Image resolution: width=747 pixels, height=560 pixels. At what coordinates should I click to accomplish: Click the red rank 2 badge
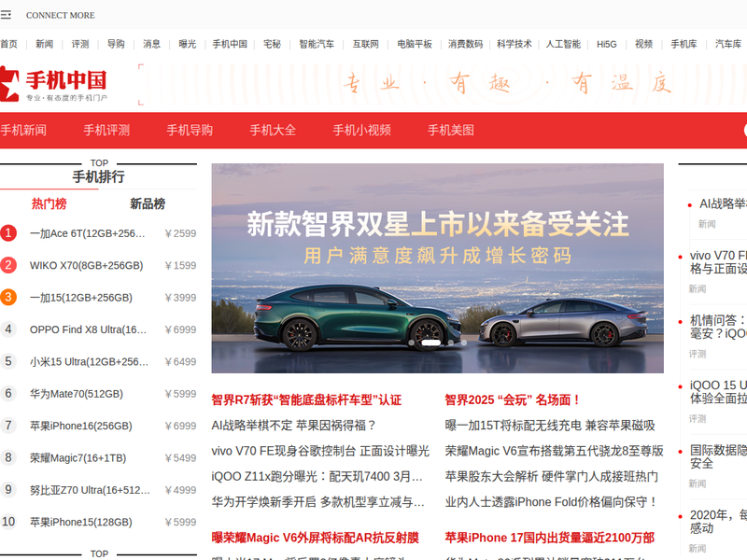tap(8, 265)
